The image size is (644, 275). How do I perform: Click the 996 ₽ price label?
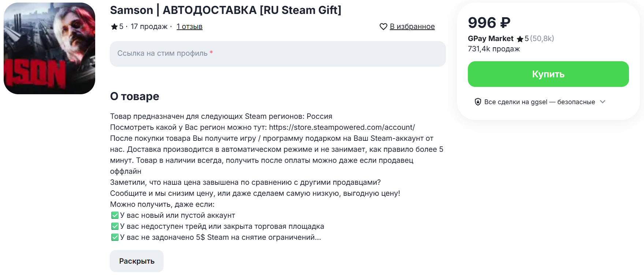point(489,23)
